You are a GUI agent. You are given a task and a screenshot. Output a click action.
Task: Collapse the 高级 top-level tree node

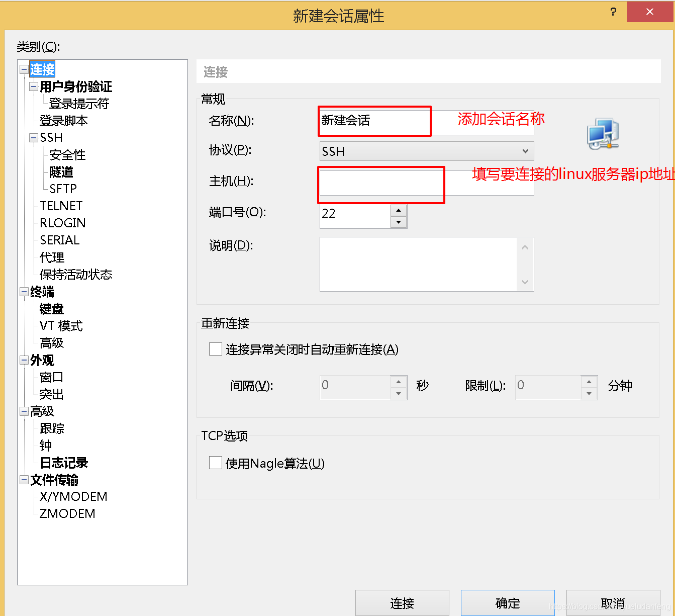coord(24,411)
